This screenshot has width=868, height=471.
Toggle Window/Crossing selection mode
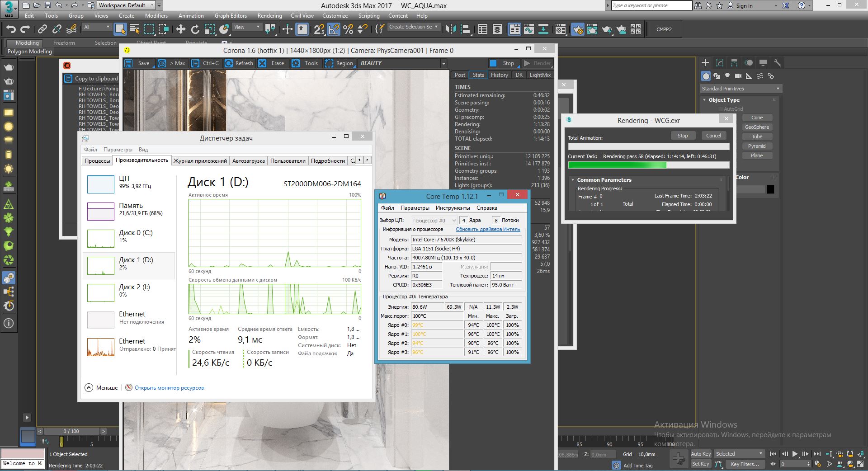point(163,29)
